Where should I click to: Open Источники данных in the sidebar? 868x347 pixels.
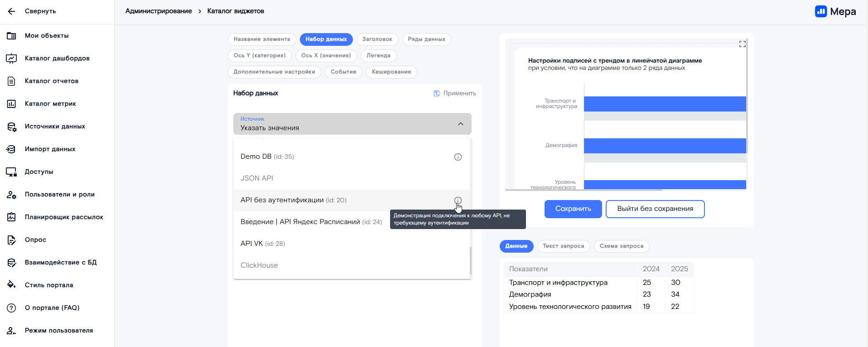pyautogui.click(x=55, y=126)
